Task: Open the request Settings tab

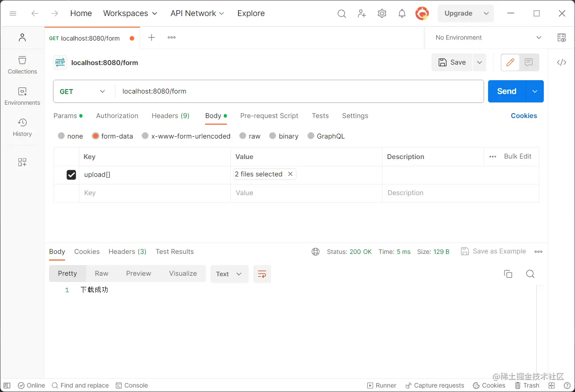Action: [x=355, y=116]
